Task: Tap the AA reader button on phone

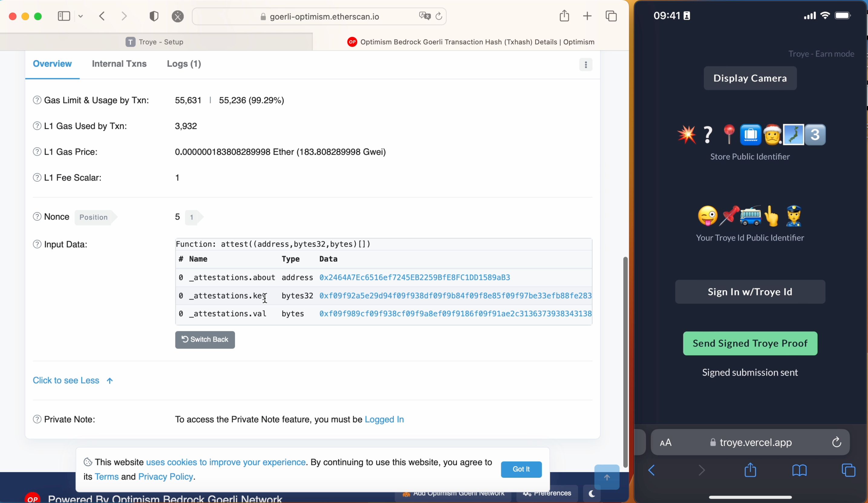Action: point(665,443)
